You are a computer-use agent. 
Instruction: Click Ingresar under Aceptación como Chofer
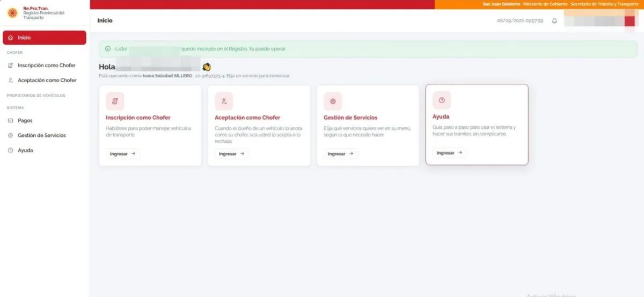click(x=232, y=154)
